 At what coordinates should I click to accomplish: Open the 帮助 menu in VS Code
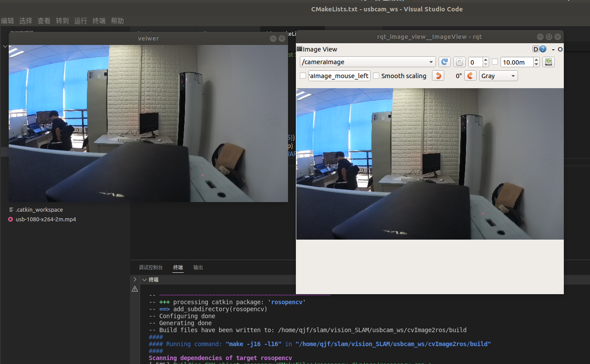tap(117, 21)
